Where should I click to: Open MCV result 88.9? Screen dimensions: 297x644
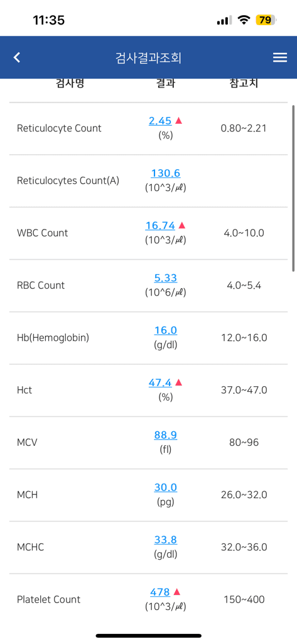pyautogui.click(x=165, y=435)
